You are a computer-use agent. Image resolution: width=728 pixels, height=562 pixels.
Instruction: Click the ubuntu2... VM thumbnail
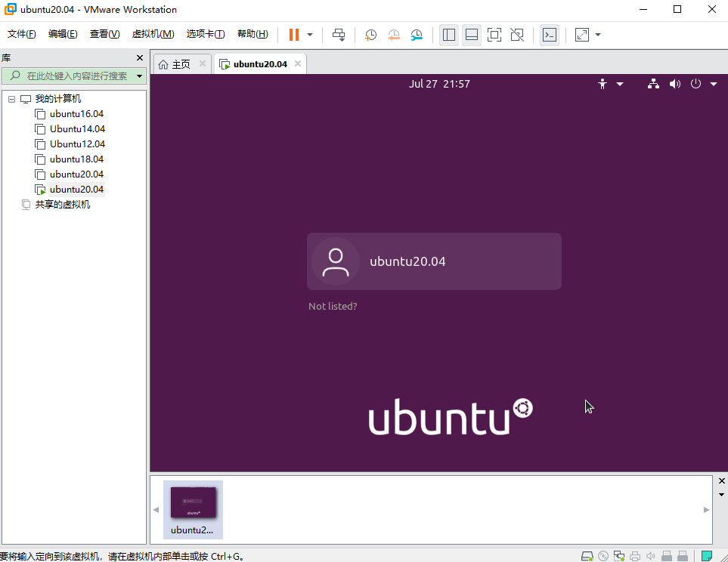pyautogui.click(x=193, y=510)
